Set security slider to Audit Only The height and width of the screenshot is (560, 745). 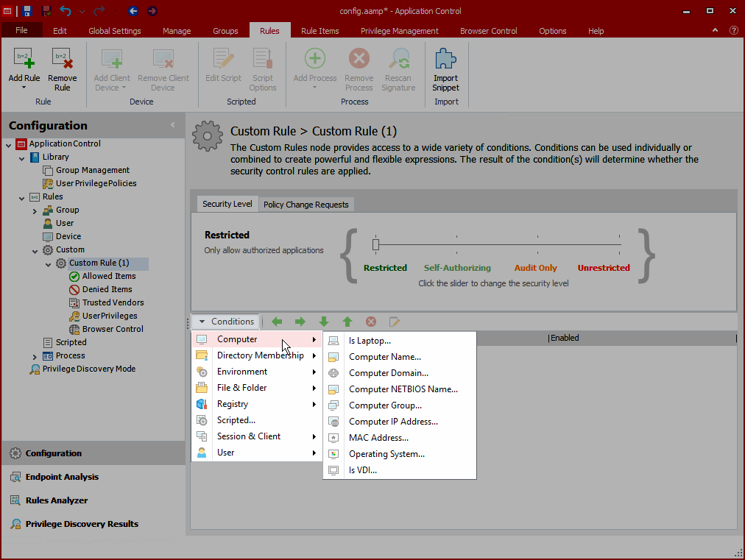(537, 244)
